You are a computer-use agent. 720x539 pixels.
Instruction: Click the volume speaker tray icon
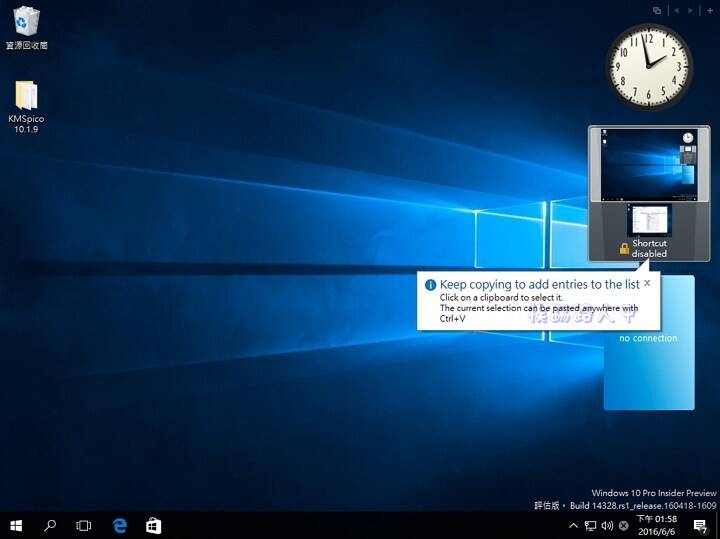607,526
